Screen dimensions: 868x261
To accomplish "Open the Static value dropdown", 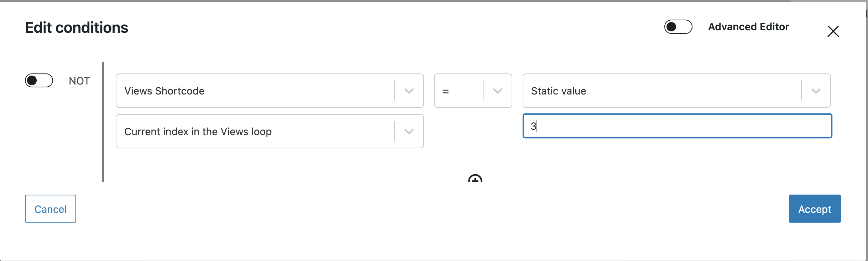I will click(676, 91).
